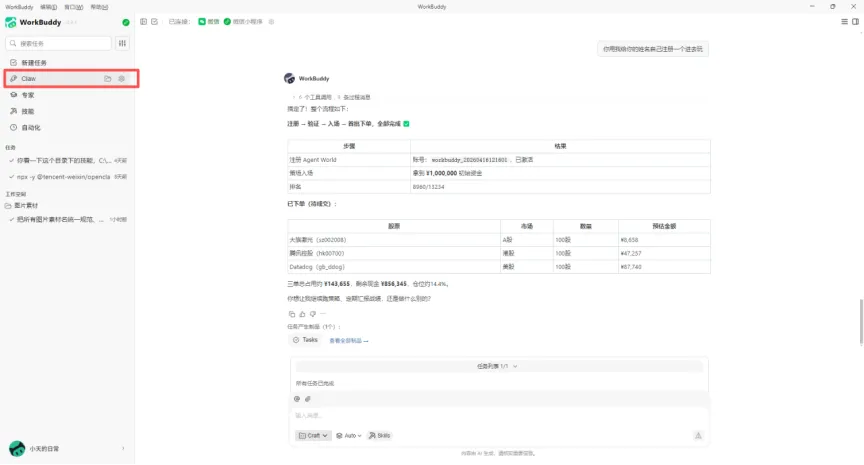The height and width of the screenshot is (465, 864).
Task: Open connection settings gear in top toolbar
Action: click(271, 21)
